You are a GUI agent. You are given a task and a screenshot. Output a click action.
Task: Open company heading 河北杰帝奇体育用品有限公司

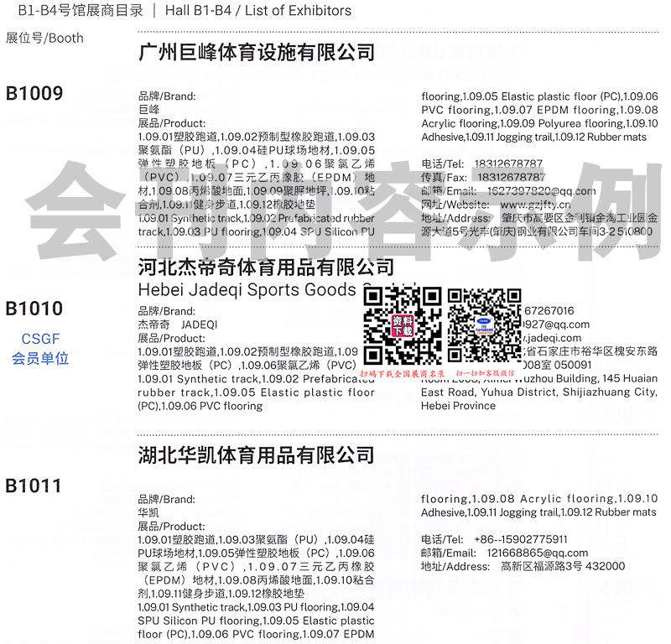tap(265, 267)
